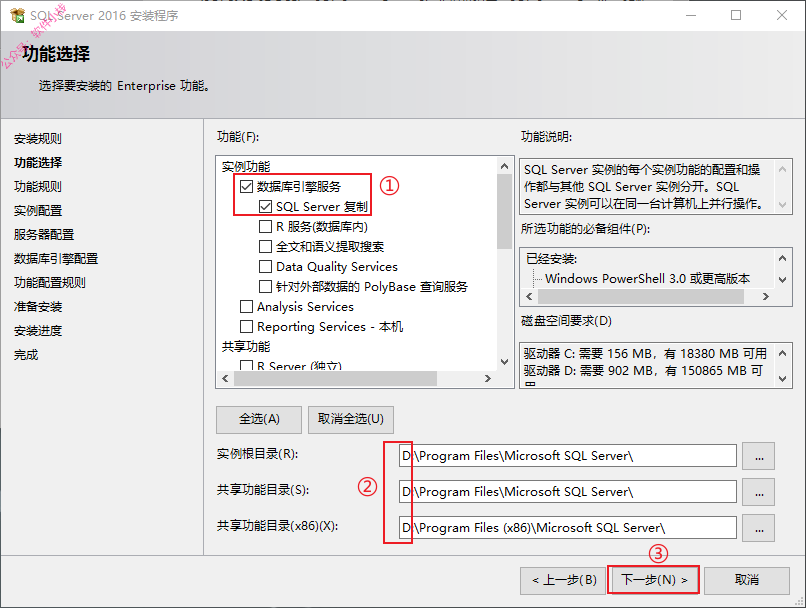806x608 pixels.
Task: Click the 功能说明 description text
Action: click(643, 187)
